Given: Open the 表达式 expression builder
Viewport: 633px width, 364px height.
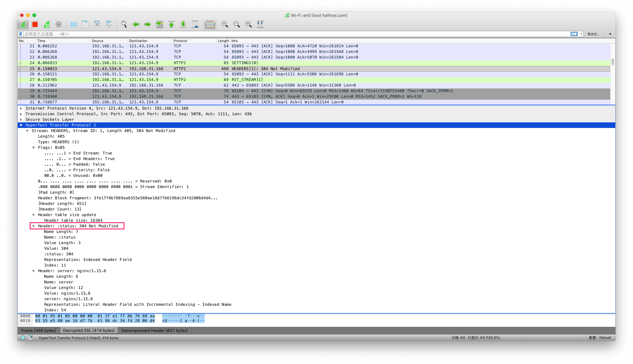Looking at the screenshot, I should [x=593, y=34].
